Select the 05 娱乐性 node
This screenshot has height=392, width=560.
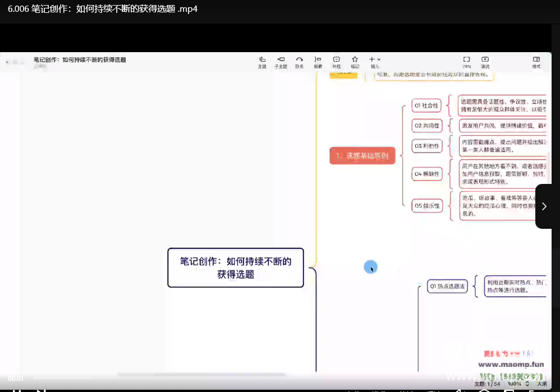(x=426, y=206)
